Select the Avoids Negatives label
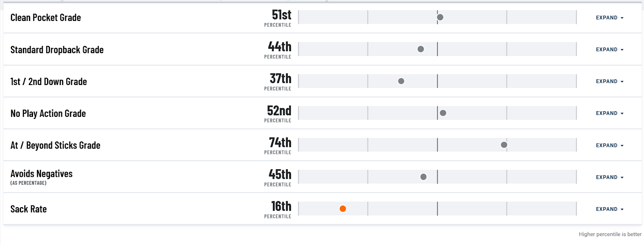The image size is (644, 245). coord(41,174)
